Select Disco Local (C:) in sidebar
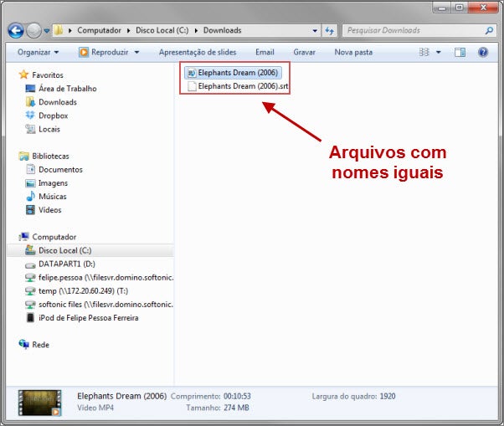The height and width of the screenshot is (426, 504). tap(64, 250)
